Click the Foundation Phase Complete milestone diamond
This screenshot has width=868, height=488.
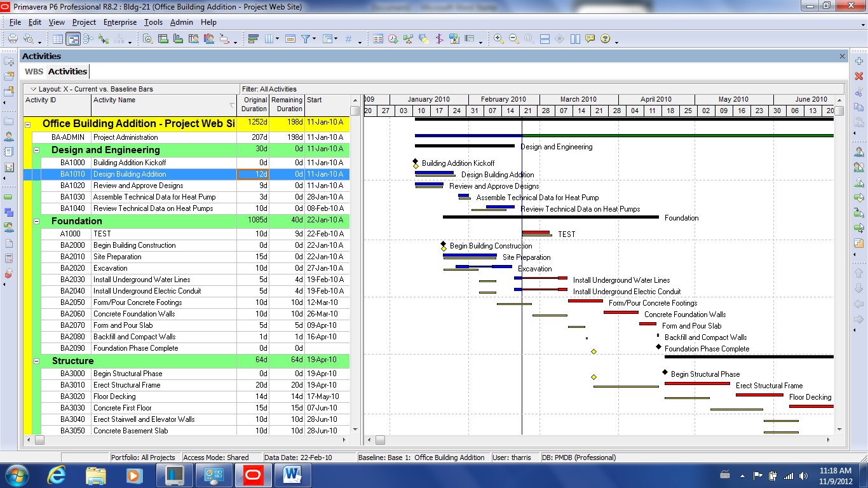(659, 346)
